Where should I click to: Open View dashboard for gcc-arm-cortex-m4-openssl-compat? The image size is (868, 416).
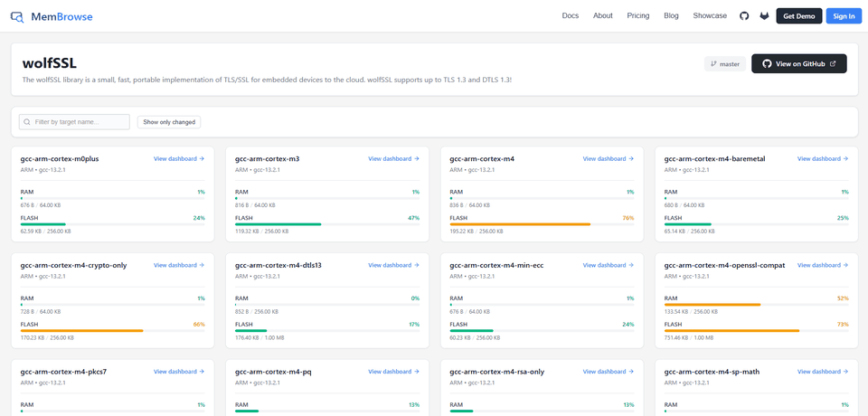coord(823,265)
